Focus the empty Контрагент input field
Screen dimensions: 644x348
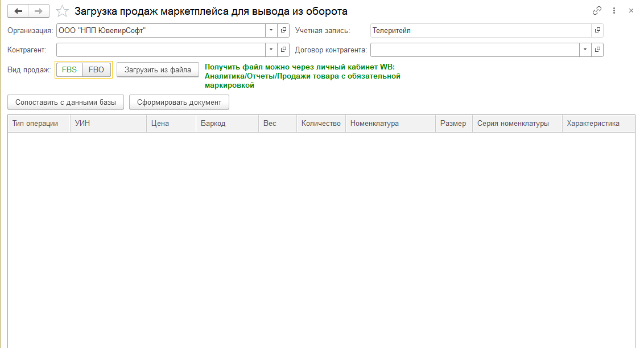[160, 50]
